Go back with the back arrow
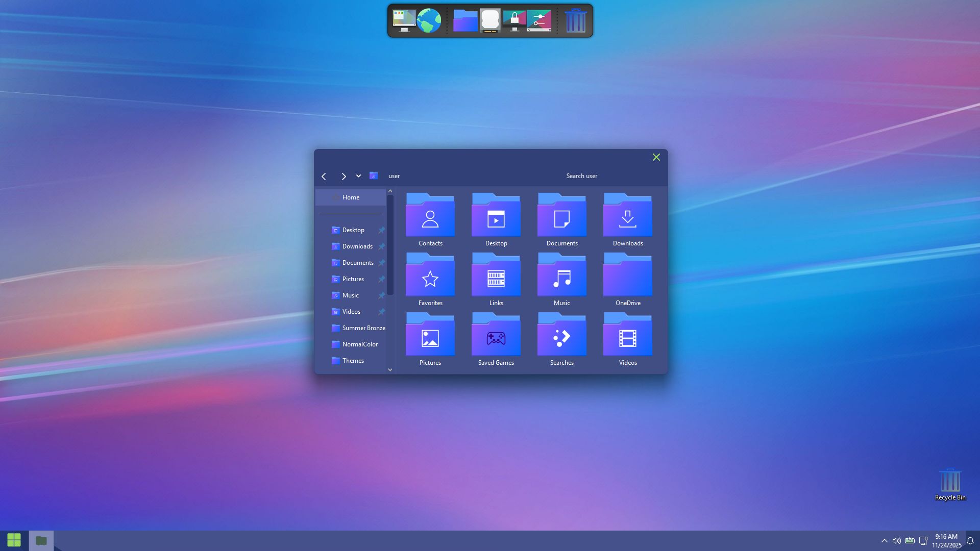The height and width of the screenshot is (551, 980). (x=324, y=177)
